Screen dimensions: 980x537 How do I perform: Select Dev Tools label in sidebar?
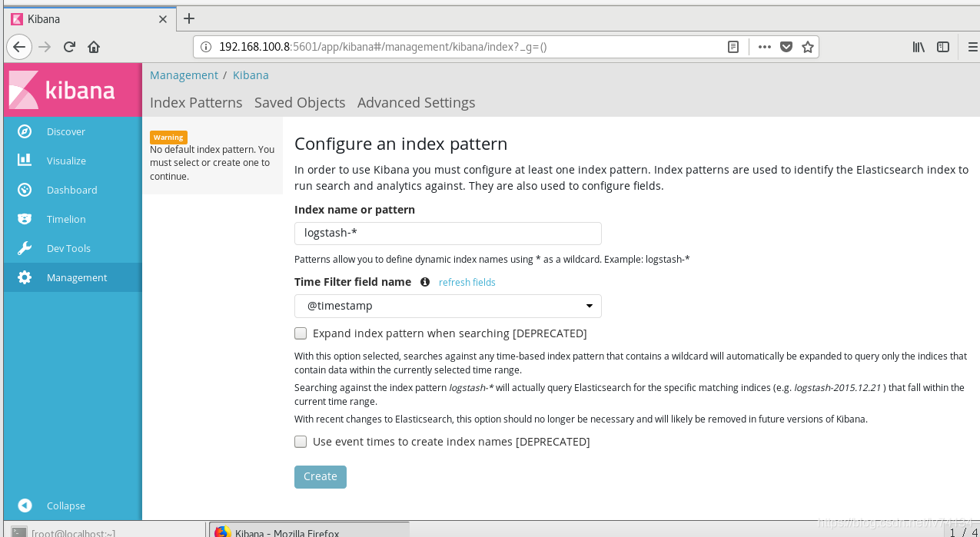coord(68,248)
